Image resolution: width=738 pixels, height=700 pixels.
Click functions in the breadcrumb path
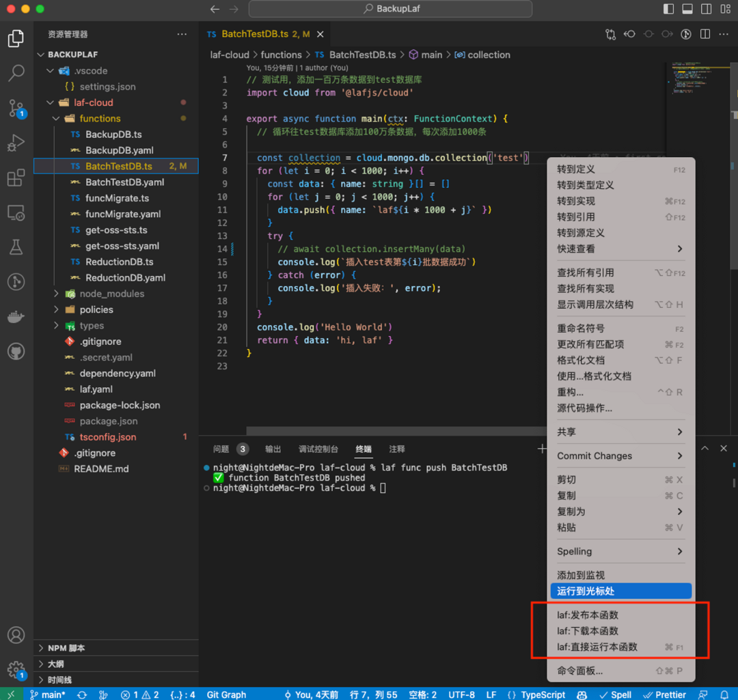click(281, 55)
